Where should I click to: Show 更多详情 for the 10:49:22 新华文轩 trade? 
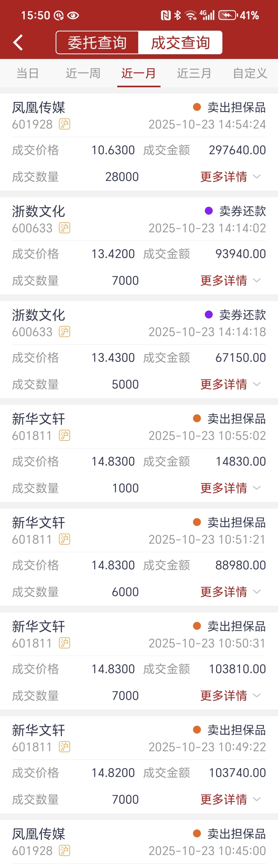[230, 799]
